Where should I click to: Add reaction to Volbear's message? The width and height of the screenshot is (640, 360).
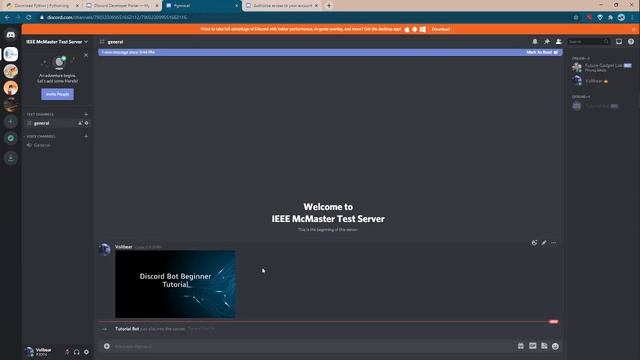(534, 243)
